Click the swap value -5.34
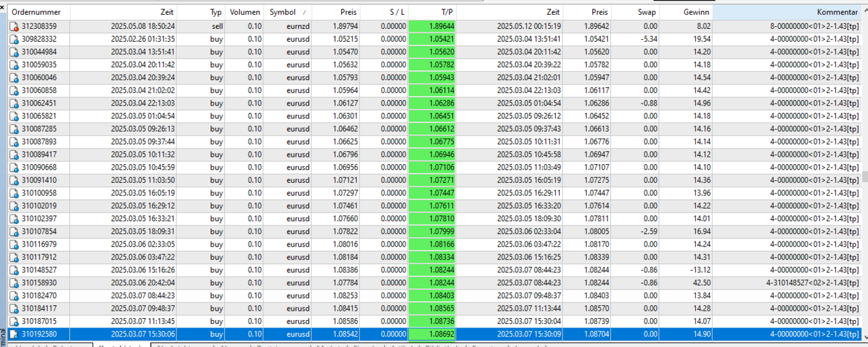This screenshot has width=868, height=347. pyautogui.click(x=649, y=39)
